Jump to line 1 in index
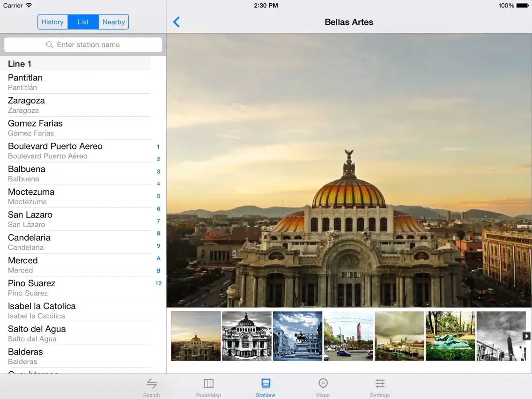This screenshot has width=532, height=399. pyautogui.click(x=158, y=147)
